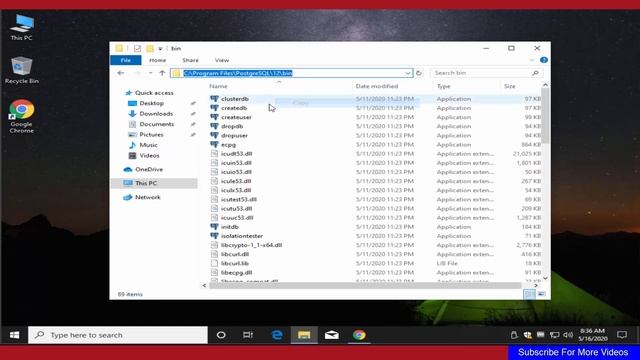Open Videos in navigation pane
This screenshot has width=640, height=360.
(x=149, y=156)
